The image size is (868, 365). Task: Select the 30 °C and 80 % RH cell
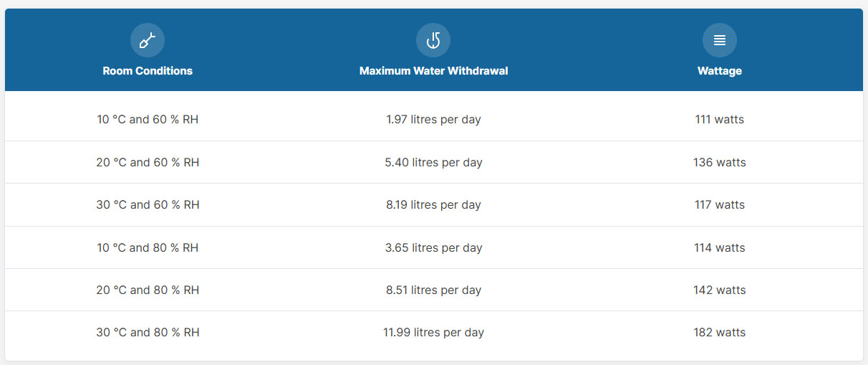148,333
